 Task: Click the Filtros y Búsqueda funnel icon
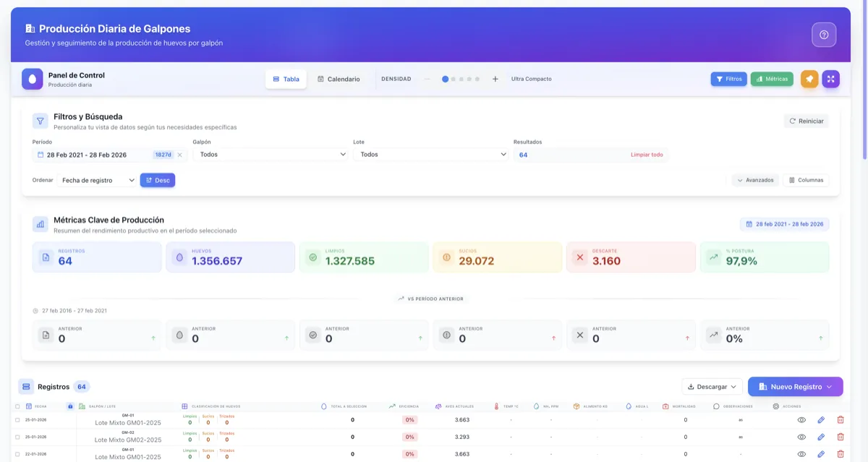(41, 121)
